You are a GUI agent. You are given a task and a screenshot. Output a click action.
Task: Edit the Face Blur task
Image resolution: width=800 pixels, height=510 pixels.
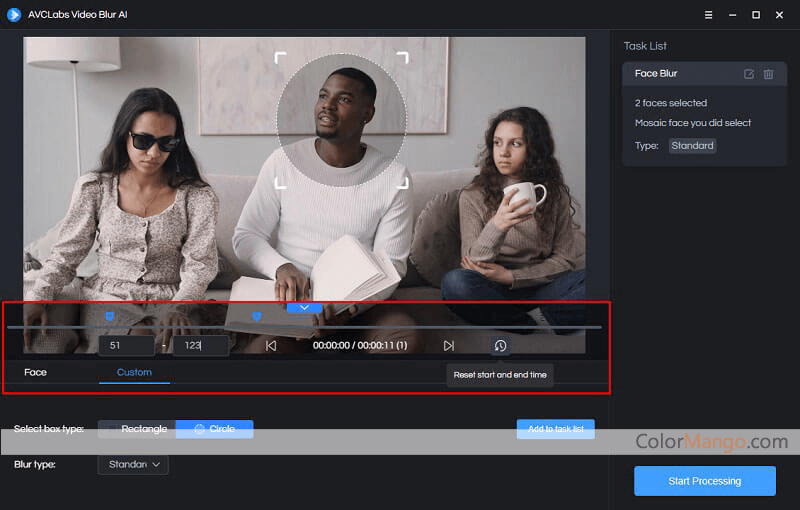click(749, 74)
